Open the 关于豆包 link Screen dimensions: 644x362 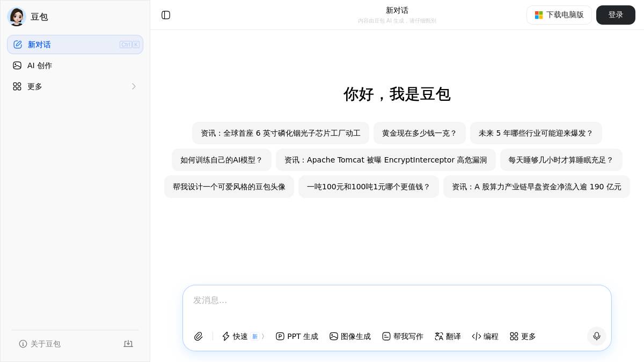40,344
